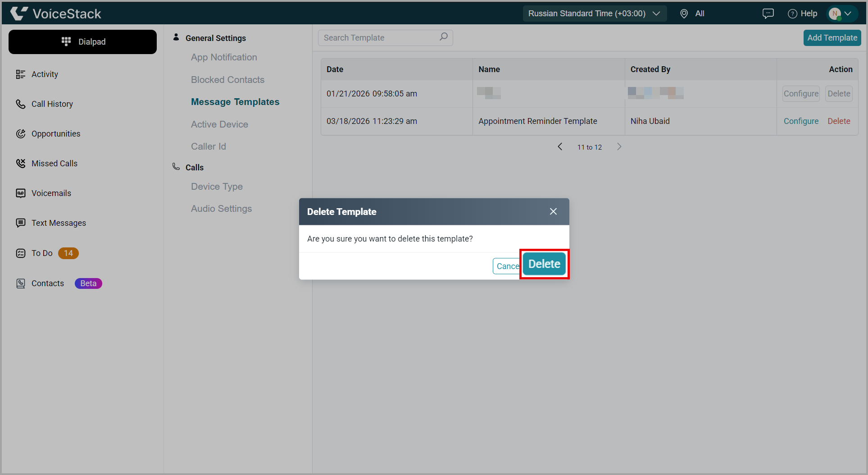This screenshot has height=475, width=868.
Task: Click the Add Template button
Action: point(832,38)
